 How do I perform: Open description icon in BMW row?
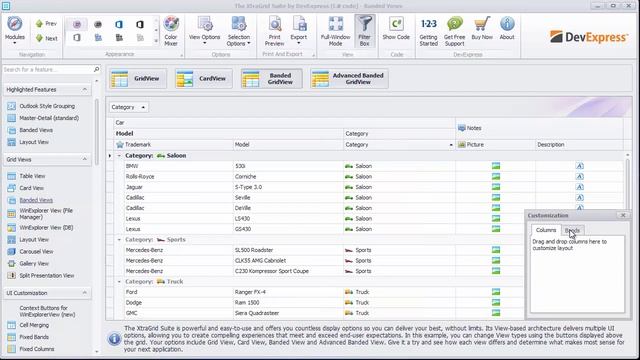point(580,166)
